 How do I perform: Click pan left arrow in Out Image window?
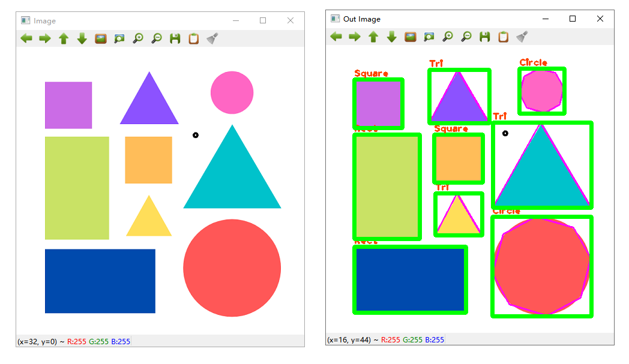[336, 37]
